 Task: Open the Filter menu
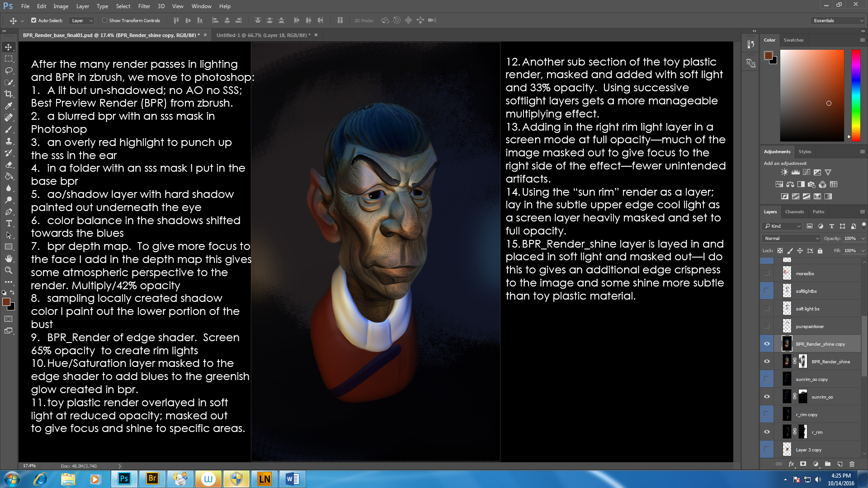144,6
